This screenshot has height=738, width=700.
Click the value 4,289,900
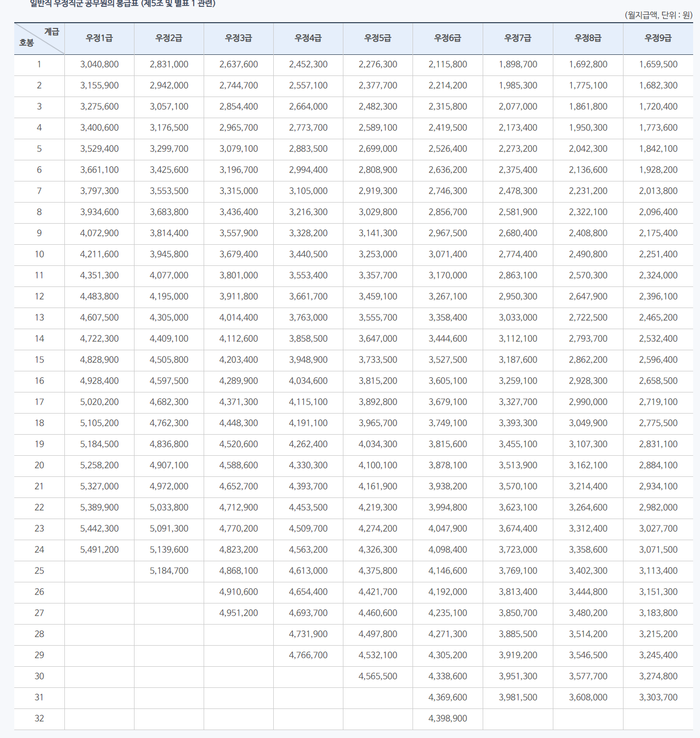tap(238, 381)
